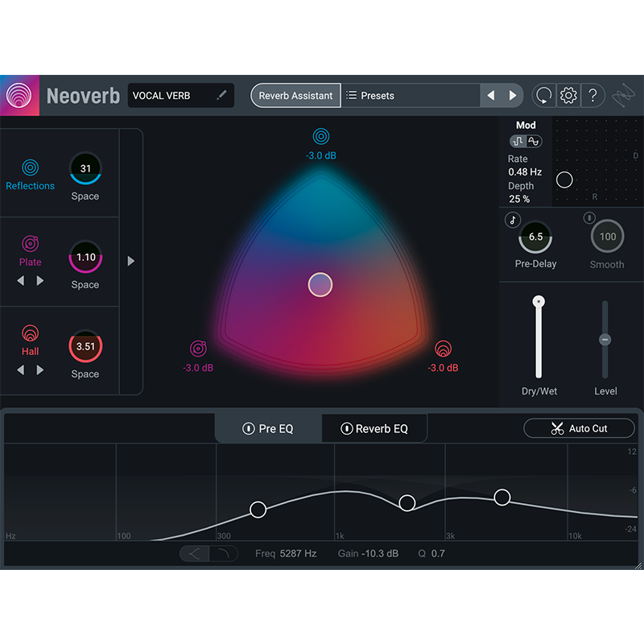Click the edit pencil on VOCAL VERB preset

(x=222, y=95)
